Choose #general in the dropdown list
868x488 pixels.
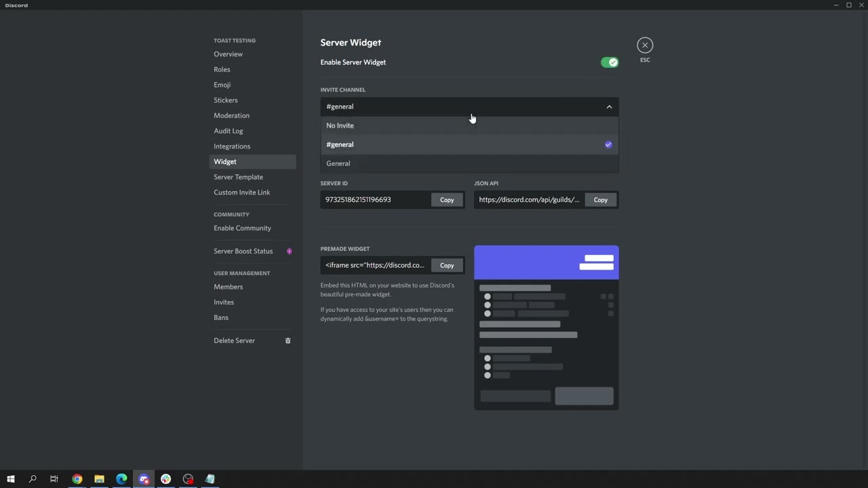tap(469, 144)
